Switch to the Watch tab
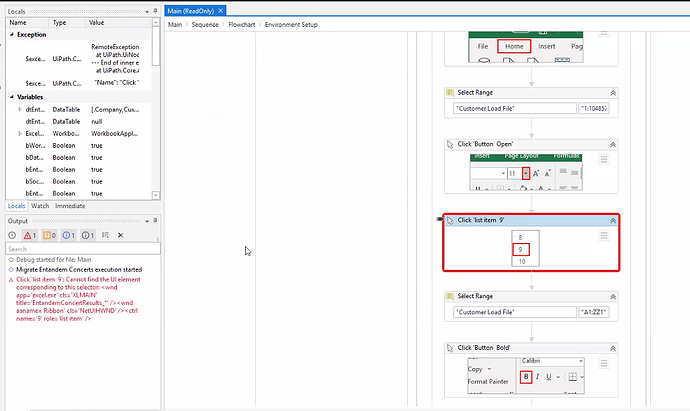This screenshot has height=411, width=690. [x=40, y=206]
